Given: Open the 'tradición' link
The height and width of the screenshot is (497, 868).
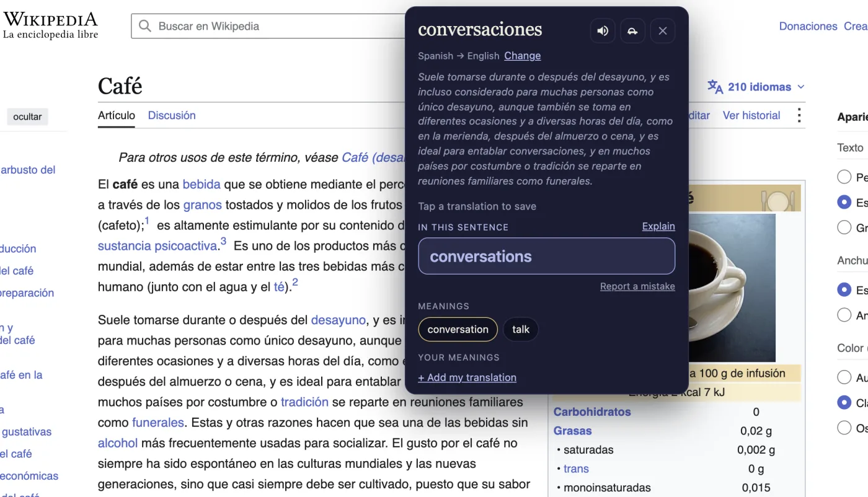Looking at the screenshot, I should tap(304, 402).
